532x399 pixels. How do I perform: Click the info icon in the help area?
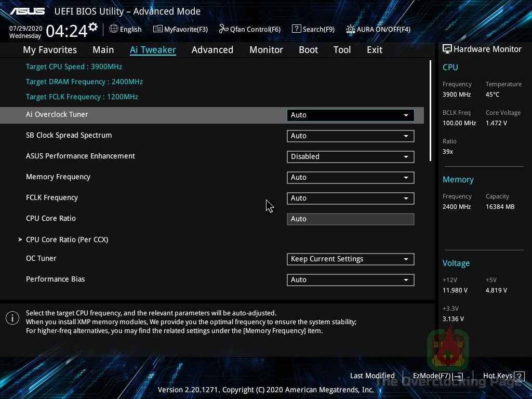(12, 317)
